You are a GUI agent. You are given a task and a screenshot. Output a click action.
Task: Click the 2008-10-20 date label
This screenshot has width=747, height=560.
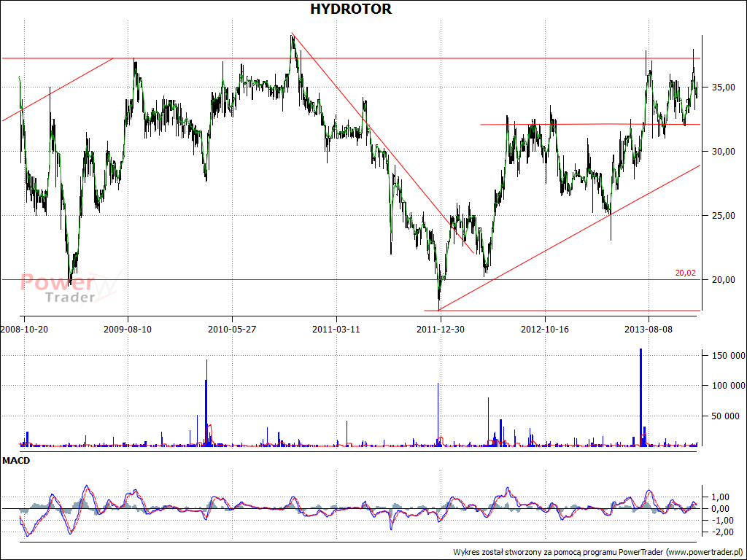click(x=24, y=329)
